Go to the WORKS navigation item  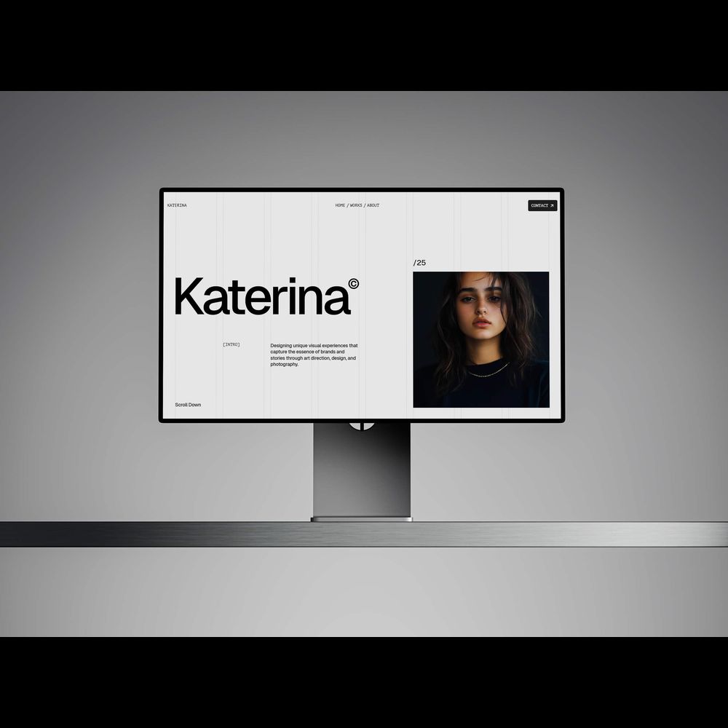(356, 205)
